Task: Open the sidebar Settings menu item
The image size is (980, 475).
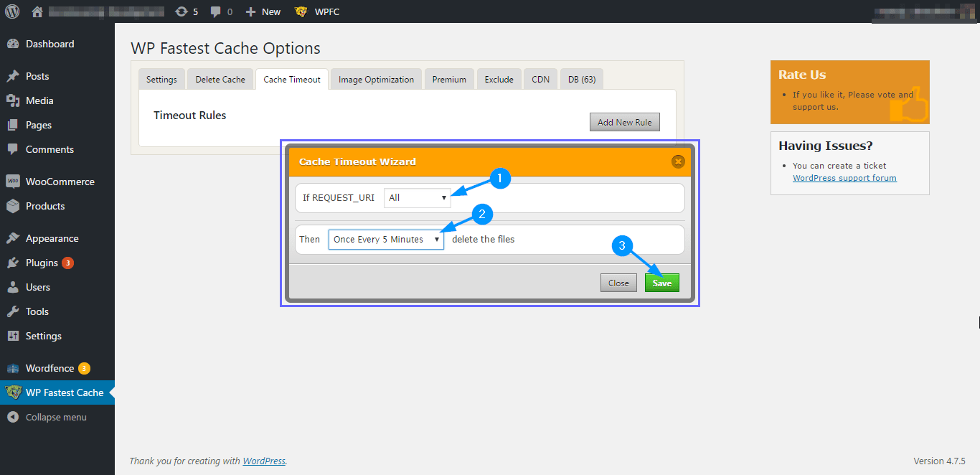Action: (44, 336)
